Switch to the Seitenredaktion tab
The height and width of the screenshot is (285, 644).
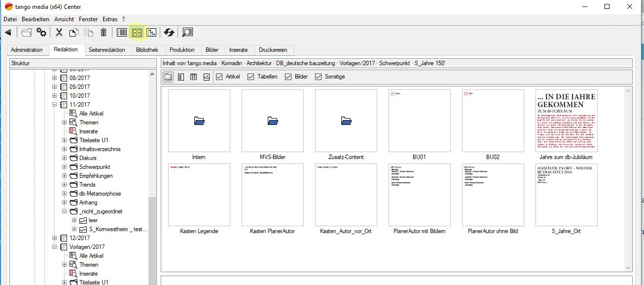pyautogui.click(x=107, y=50)
